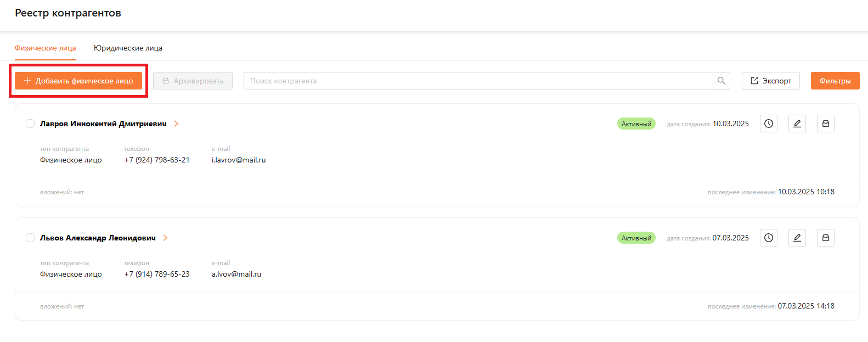Click the Архивировать button
The width and height of the screenshot is (868, 342).
pos(193,81)
